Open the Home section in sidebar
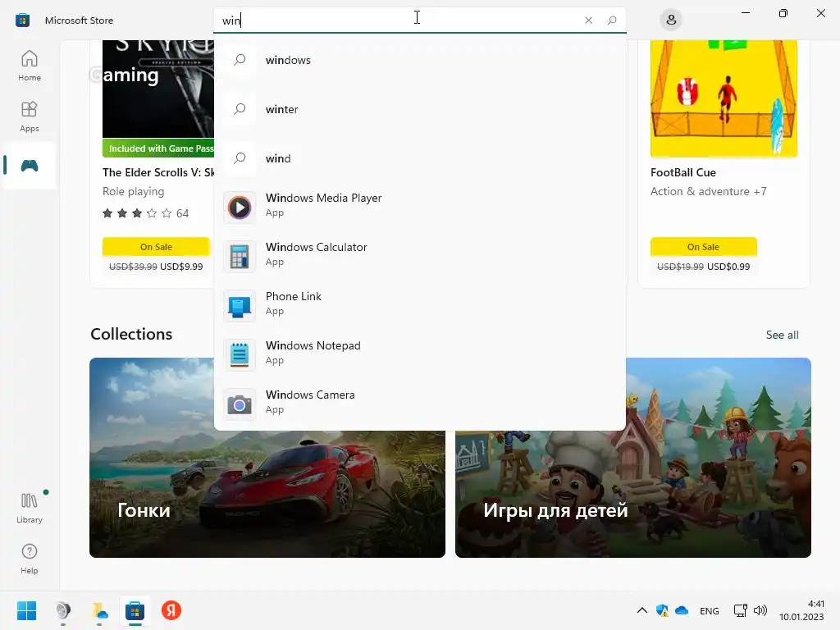 point(29,66)
